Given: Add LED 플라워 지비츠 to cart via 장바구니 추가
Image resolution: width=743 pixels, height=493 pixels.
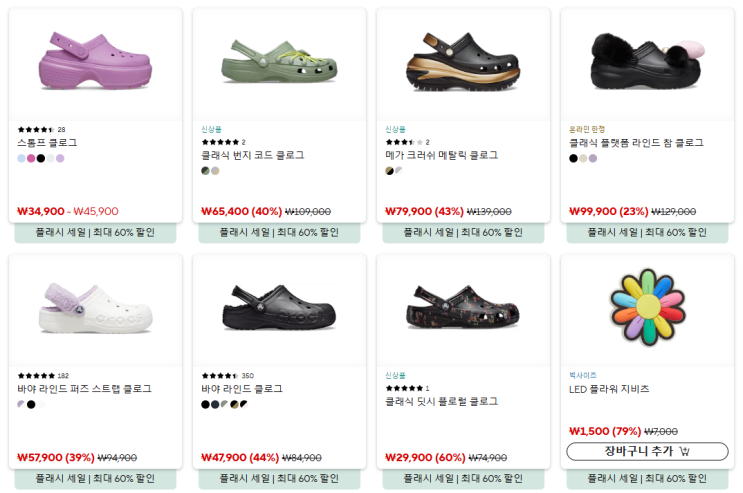Looking at the screenshot, I should click(x=647, y=451).
